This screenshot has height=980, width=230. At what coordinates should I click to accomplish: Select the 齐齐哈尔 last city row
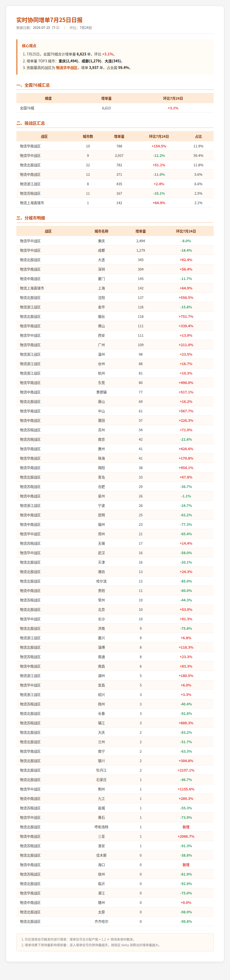tap(115, 921)
